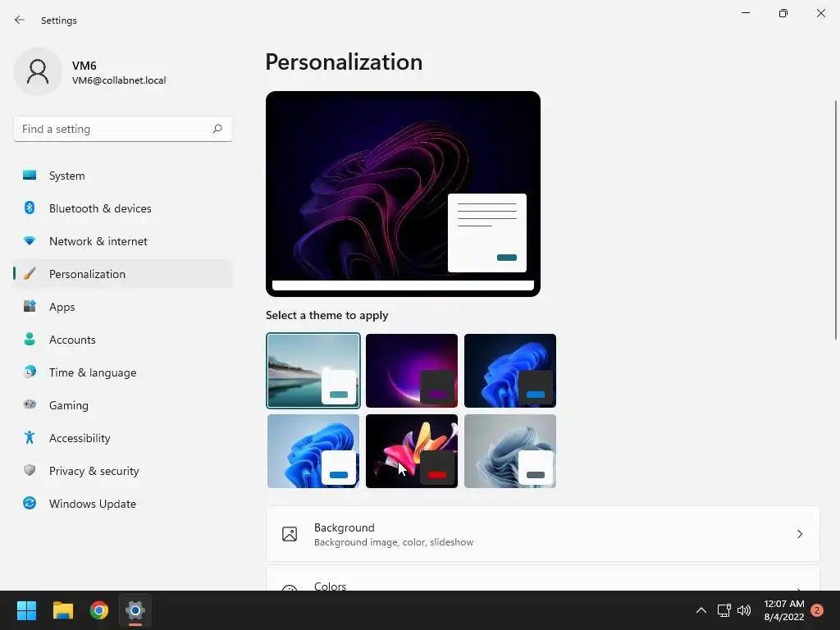Click the network tray icon
Image resolution: width=840 pixels, height=630 pixels.
724,610
